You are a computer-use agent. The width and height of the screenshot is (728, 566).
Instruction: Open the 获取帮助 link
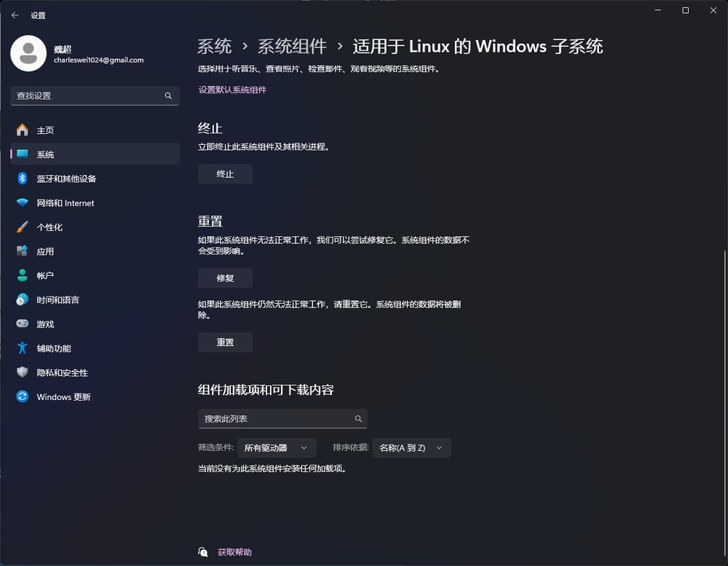234,552
